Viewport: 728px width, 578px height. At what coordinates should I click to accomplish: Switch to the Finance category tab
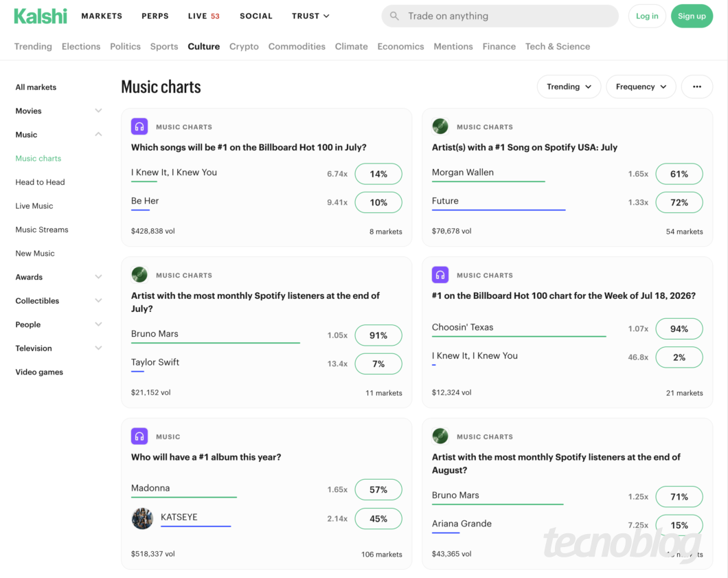[x=499, y=47]
